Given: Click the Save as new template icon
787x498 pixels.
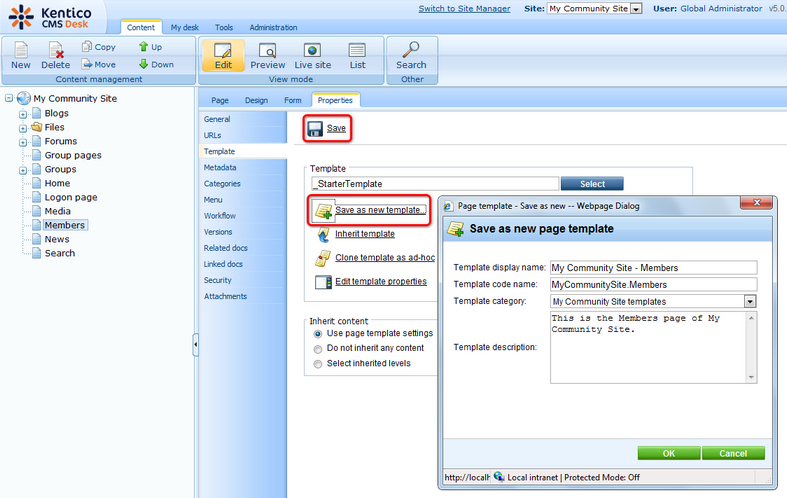Looking at the screenshot, I should [x=323, y=210].
